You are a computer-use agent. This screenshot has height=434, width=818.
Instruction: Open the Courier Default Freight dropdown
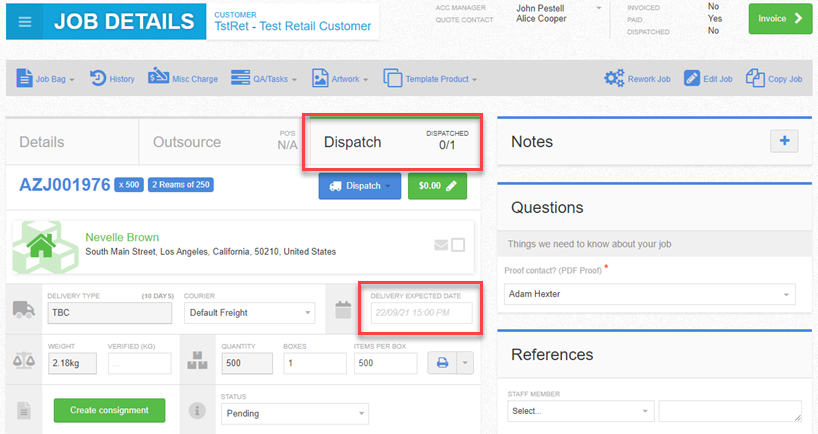pyautogui.click(x=249, y=312)
